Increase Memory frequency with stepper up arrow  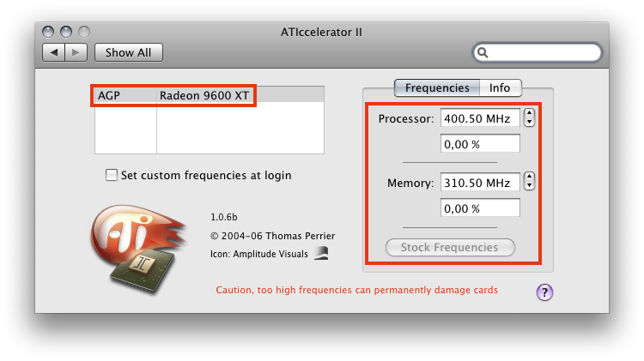(530, 177)
